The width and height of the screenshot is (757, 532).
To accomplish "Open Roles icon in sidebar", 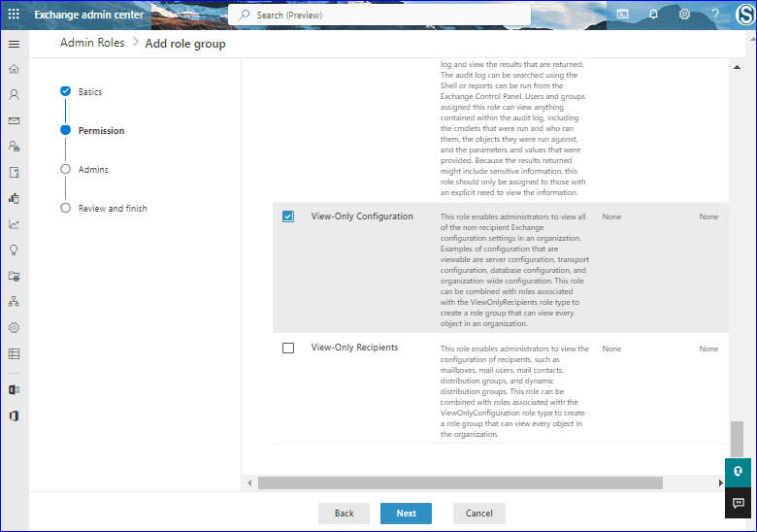I will click(14, 147).
